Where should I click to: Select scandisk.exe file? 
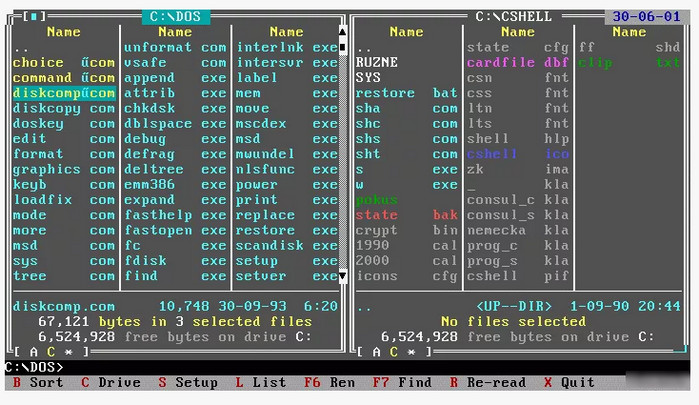coord(287,245)
